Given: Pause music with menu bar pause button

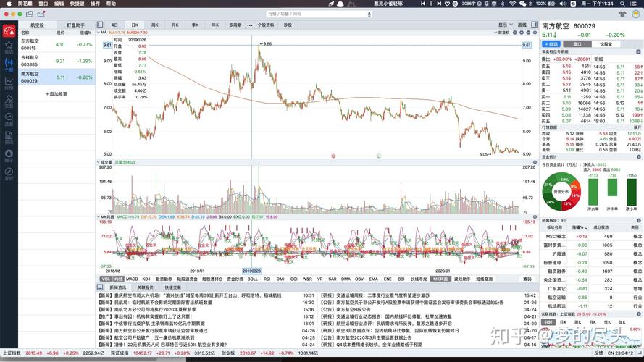Looking at the screenshot, I should (x=431, y=4).
